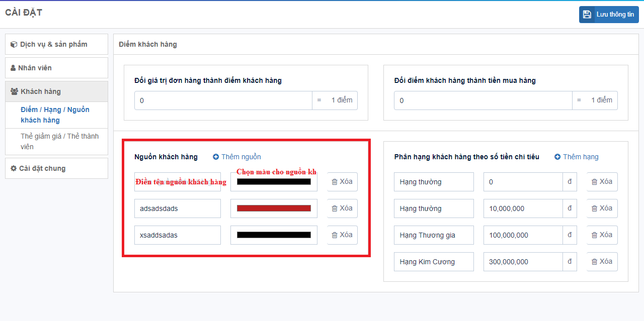This screenshot has height=321, width=644.
Task: Select Điểm / Hạng / Nguồn khách hàng submenu
Action: point(55,115)
